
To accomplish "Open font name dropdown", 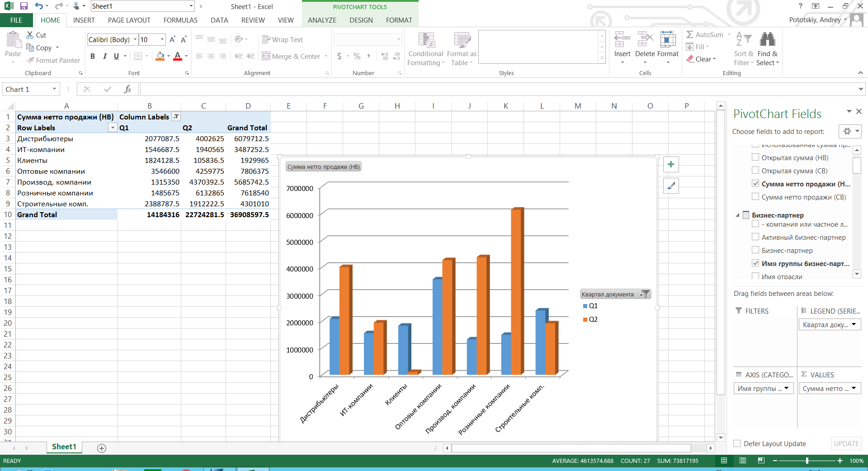I will pyautogui.click(x=135, y=40).
